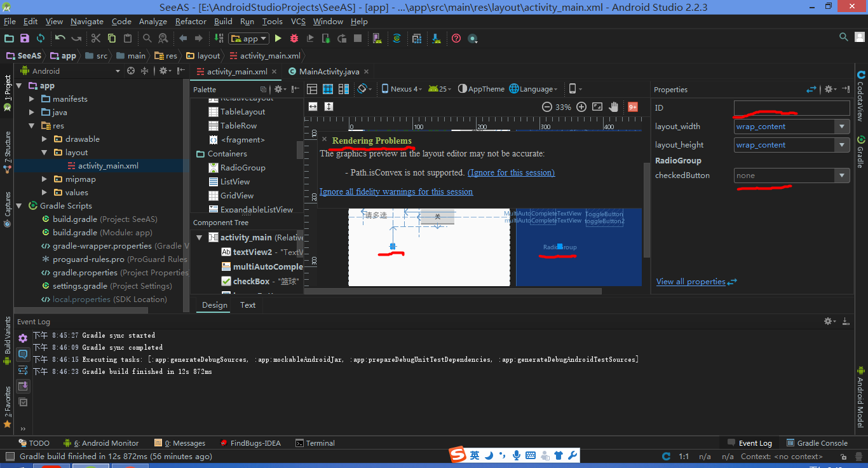Screen dimensions: 868x468
Task: Close the Rendering Problems panel
Action: pos(324,139)
